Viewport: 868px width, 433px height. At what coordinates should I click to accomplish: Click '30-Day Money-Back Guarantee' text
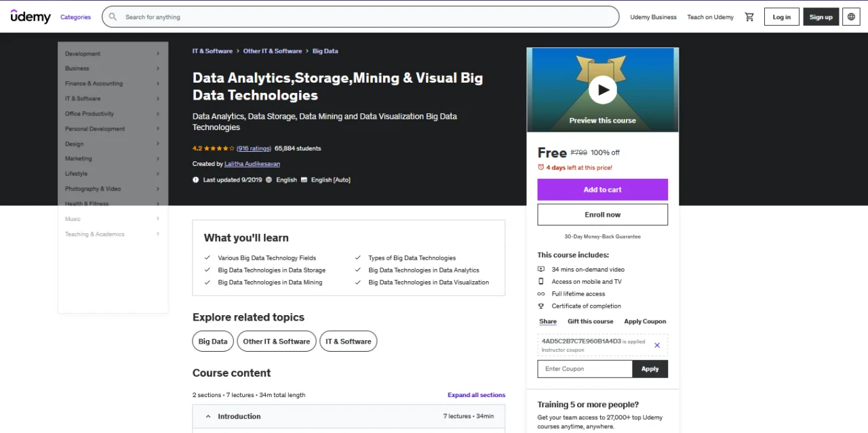(x=602, y=236)
